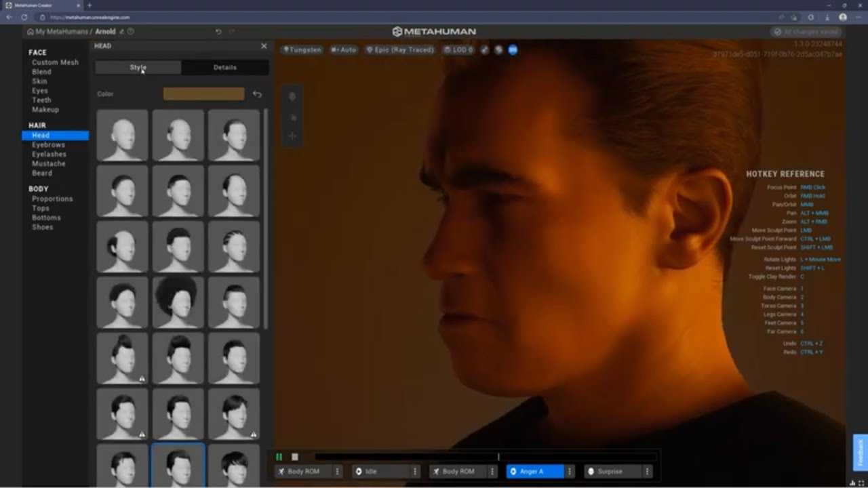Go back using the browser back arrow
Screen dimensions: 868x488
tap(9, 17)
